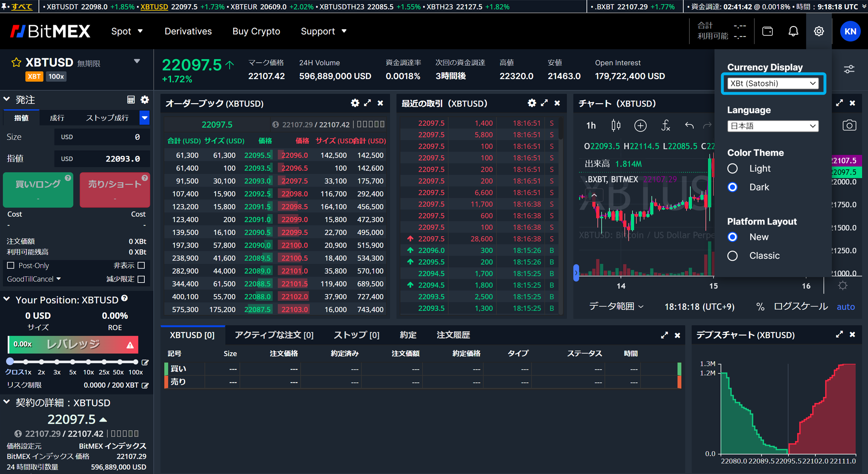The image size is (868, 474).
Task: Set leverage slider to 10x
Action: point(88,362)
